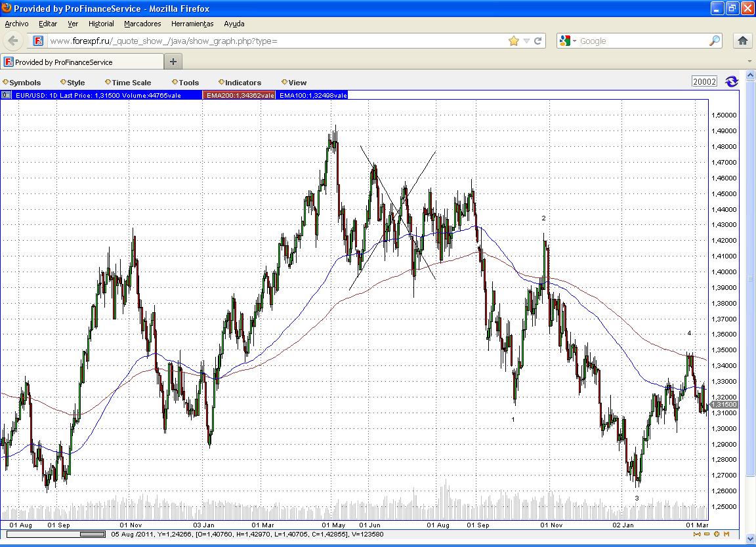This screenshot has height=547, width=756.
Task: Open the Ver menu
Action: click(73, 24)
